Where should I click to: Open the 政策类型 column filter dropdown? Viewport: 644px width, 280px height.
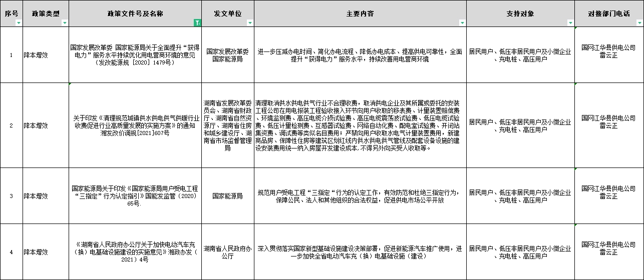click(65, 23)
